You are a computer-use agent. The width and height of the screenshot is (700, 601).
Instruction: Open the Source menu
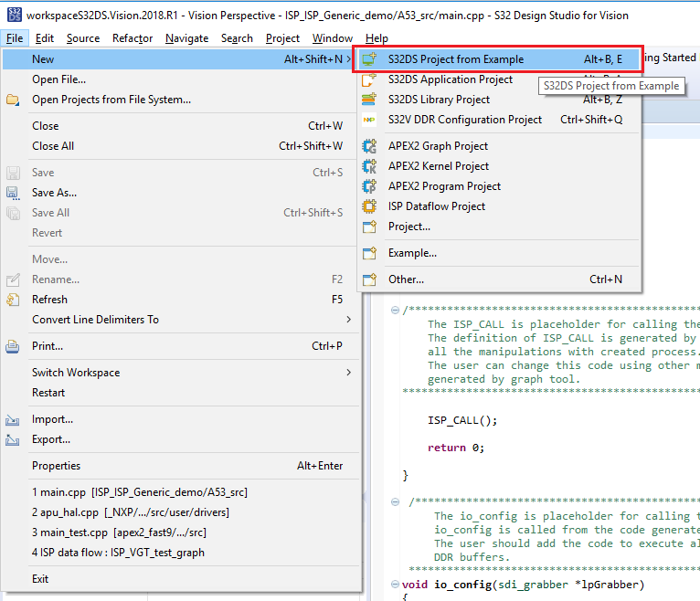(83, 38)
